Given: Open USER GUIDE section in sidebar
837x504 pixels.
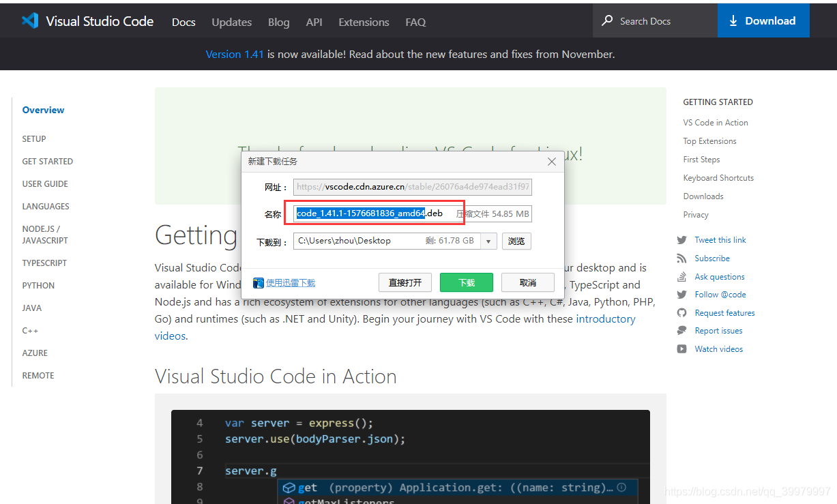Looking at the screenshot, I should 45,184.
